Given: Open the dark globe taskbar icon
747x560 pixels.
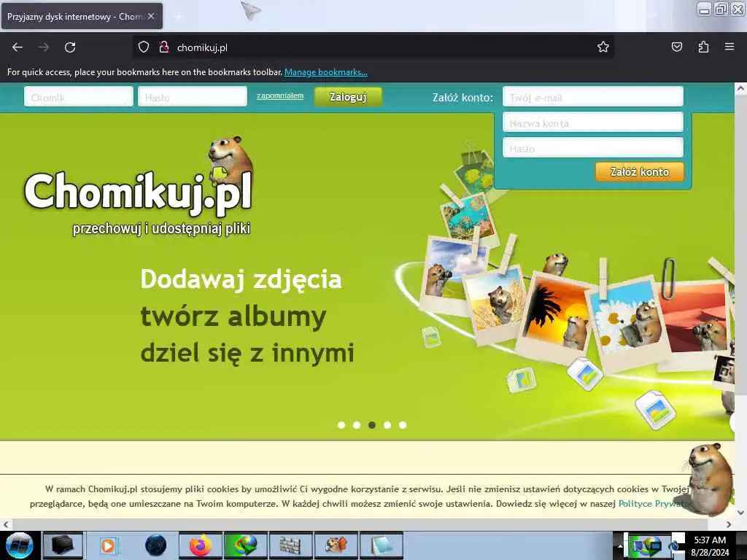Looking at the screenshot, I should tap(155, 545).
